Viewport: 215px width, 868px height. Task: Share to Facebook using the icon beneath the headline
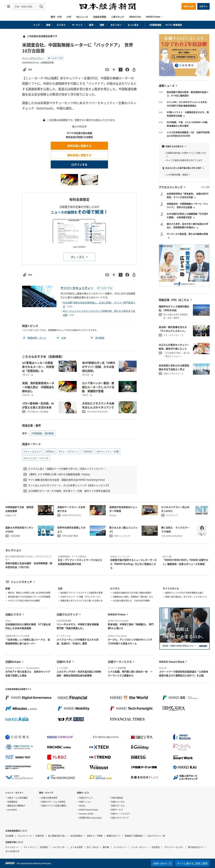pyautogui.click(x=127, y=70)
